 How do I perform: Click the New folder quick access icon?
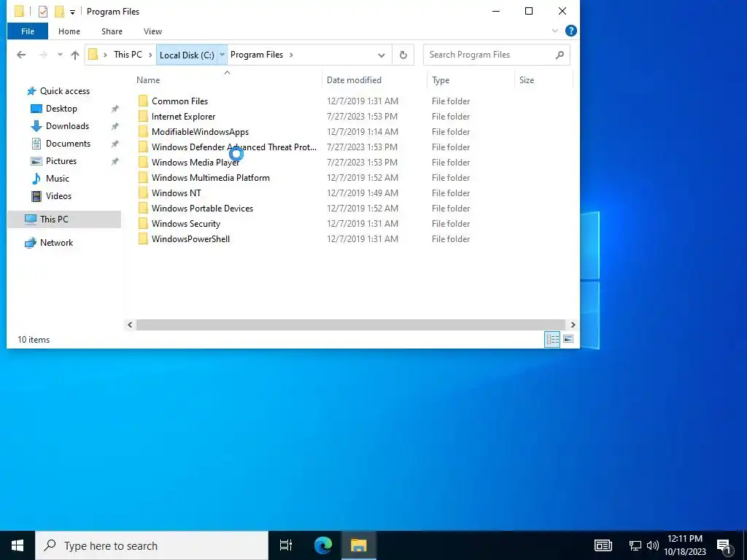pos(59,12)
